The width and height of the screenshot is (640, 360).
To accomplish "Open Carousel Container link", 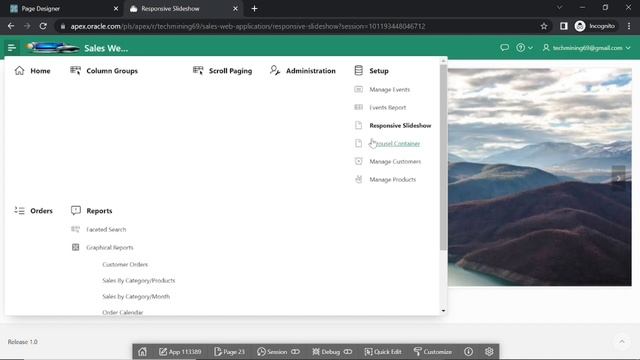I will click(x=395, y=143).
